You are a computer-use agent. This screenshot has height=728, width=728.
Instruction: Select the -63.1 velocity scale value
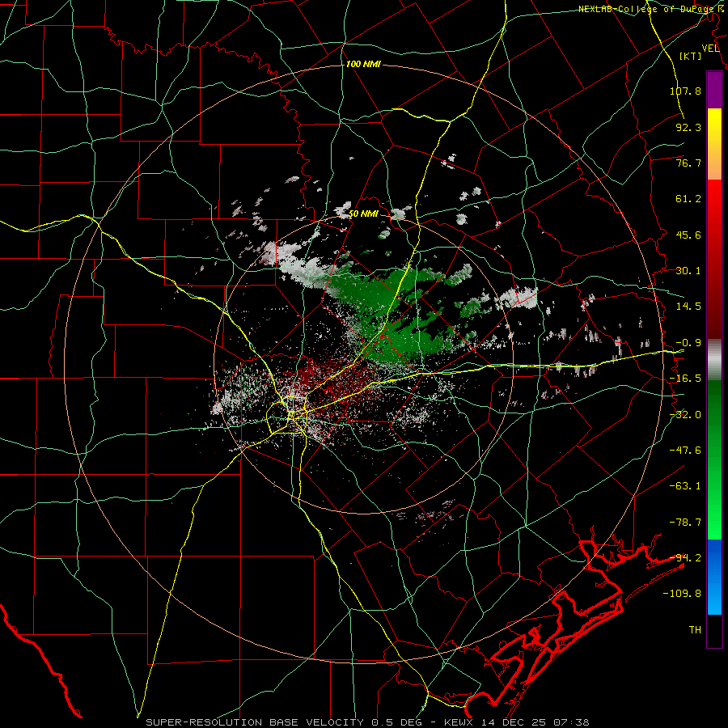[x=685, y=486]
